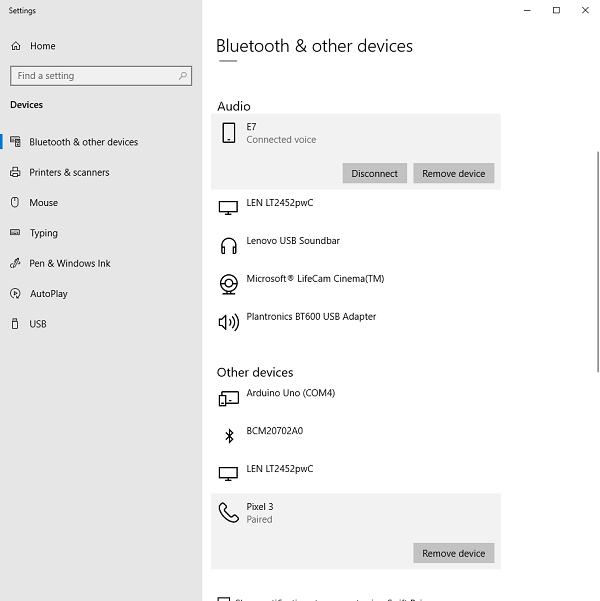Select the USB settings page
The image size is (600, 601).
(x=38, y=324)
